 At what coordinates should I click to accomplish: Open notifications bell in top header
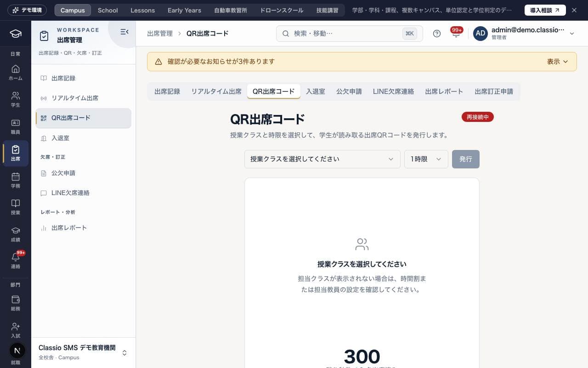[456, 34]
